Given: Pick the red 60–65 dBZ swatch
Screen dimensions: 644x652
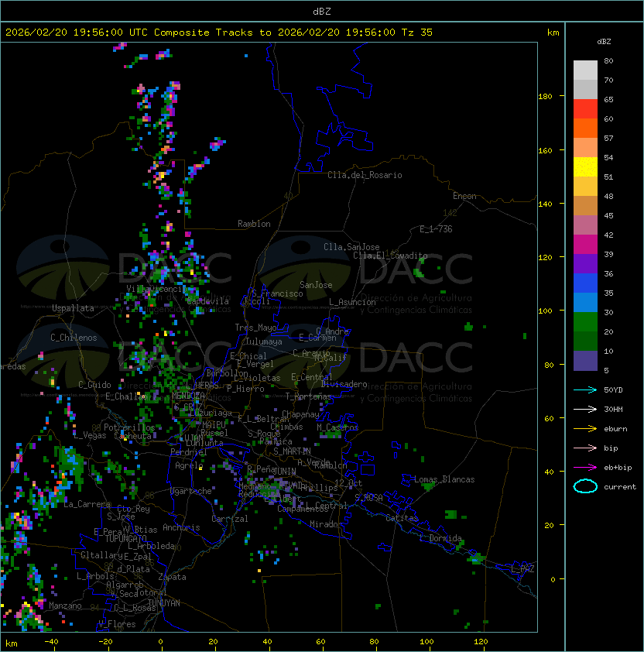Looking at the screenshot, I should point(585,108).
